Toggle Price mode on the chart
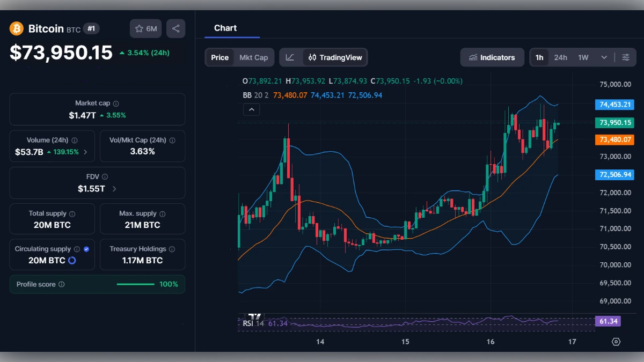This screenshot has height=362, width=644. coord(219,57)
